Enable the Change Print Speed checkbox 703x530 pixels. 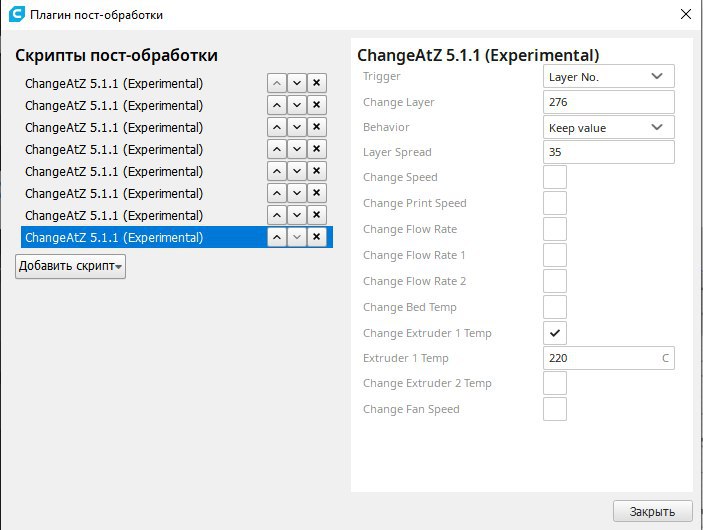(555, 203)
